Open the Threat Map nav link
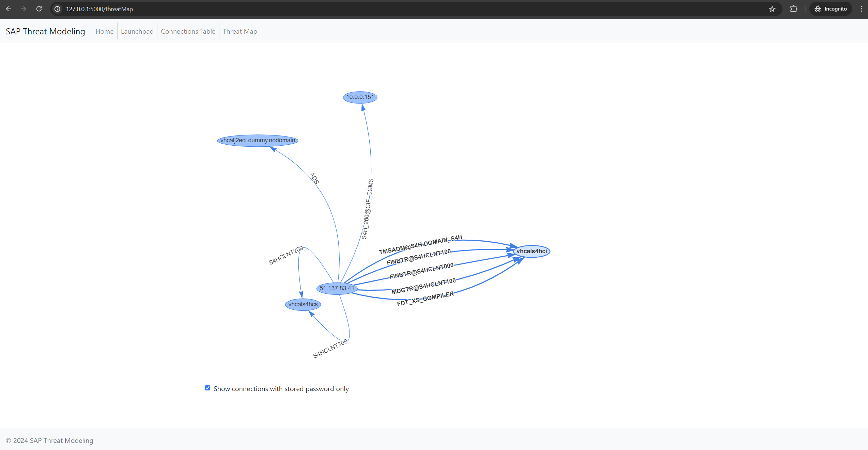This screenshot has width=868, height=450. click(x=240, y=31)
